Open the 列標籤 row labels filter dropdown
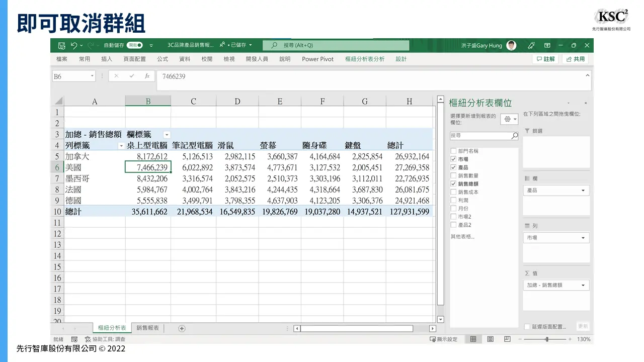The width and height of the screenshot is (644, 362). [x=121, y=146]
